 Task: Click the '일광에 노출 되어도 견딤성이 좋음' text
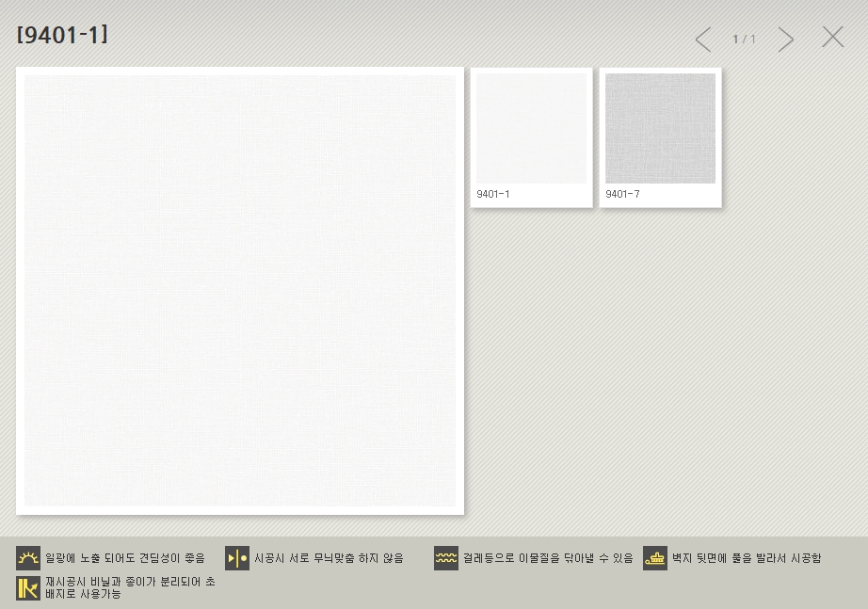coord(125,558)
